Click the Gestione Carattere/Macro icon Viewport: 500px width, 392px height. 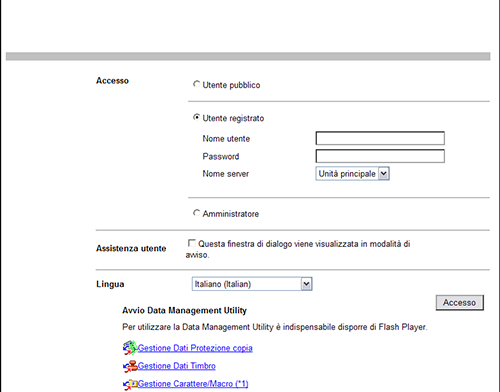tap(130, 384)
